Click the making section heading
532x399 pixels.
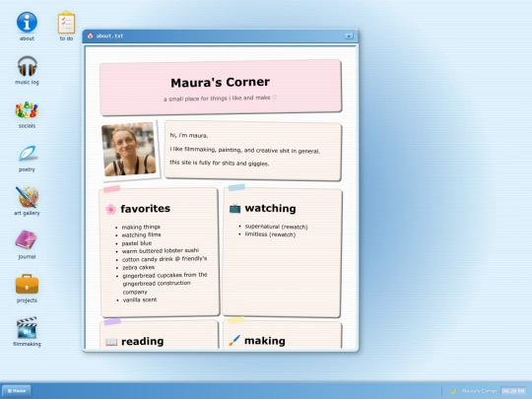(x=265, y=341)
